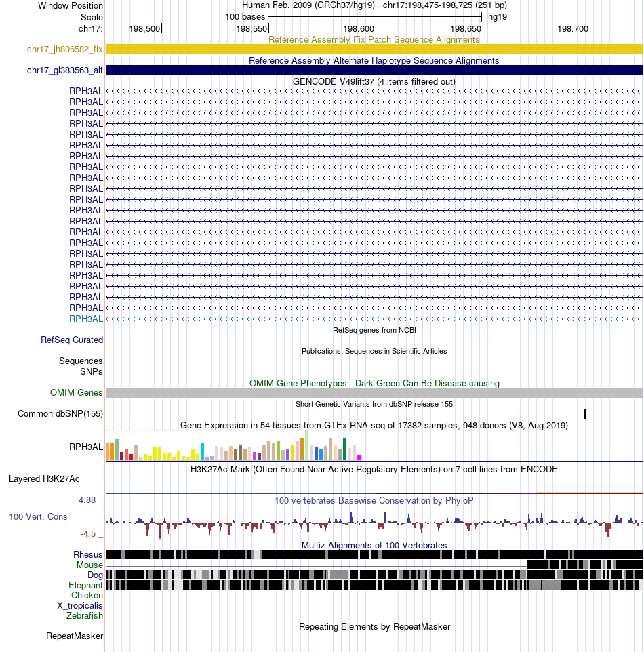Click the Zebrafish alignment row label
This screenshot has height=652, width=644.
point(85,616)
